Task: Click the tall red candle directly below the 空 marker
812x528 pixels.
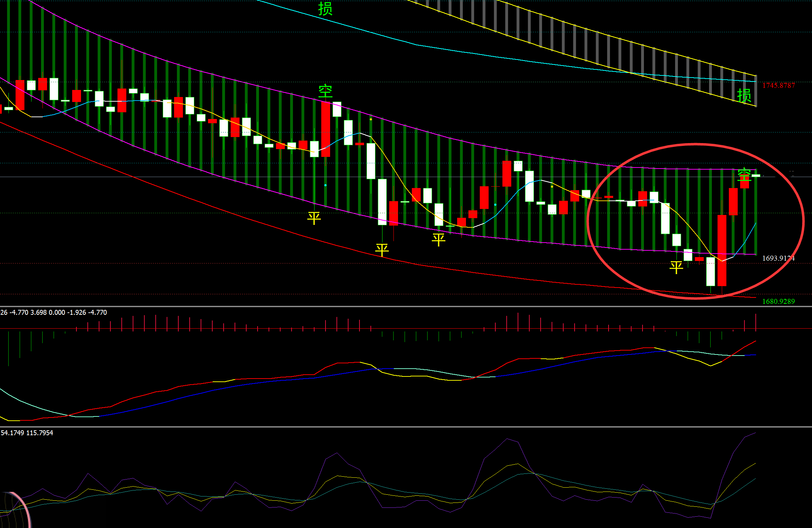Action: pos(326,129)
